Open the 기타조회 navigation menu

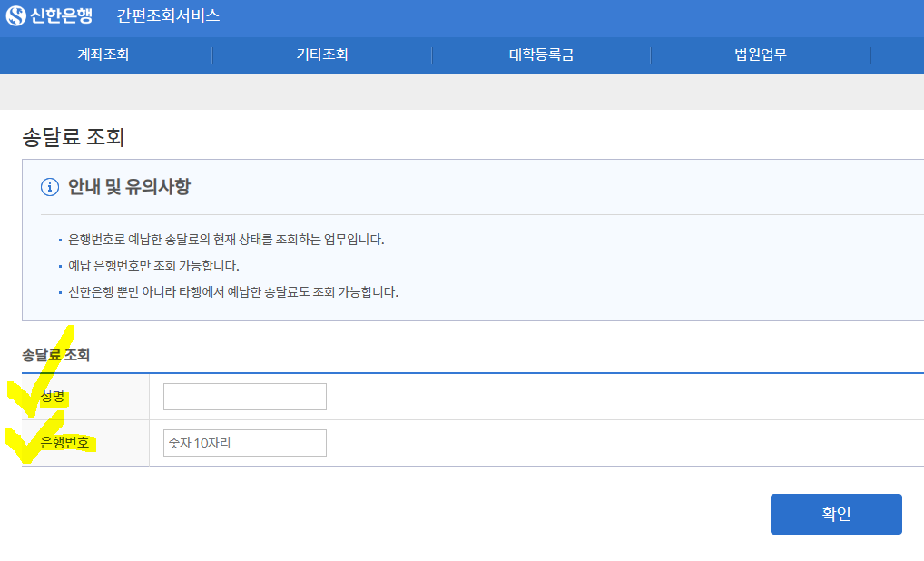point(320,55)
